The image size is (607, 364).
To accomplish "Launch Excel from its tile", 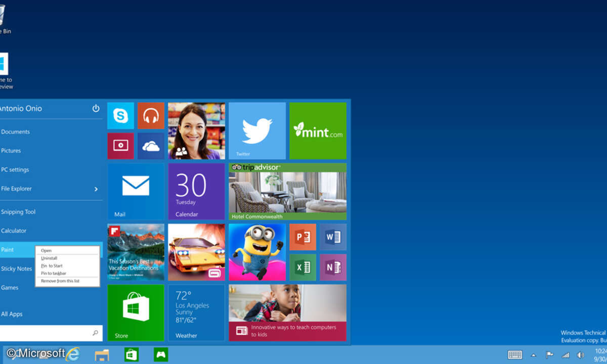I will (x=302, y=267).
